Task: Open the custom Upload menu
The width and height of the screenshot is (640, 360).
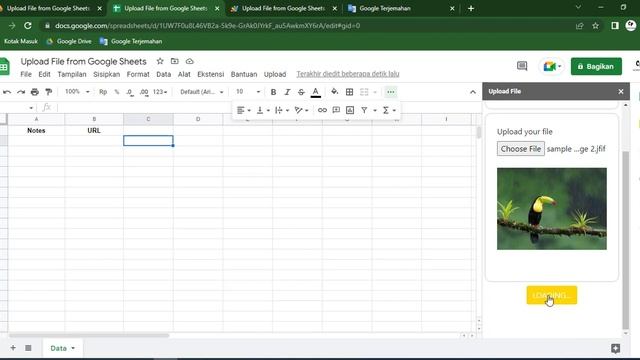Action: click(275, 74)
